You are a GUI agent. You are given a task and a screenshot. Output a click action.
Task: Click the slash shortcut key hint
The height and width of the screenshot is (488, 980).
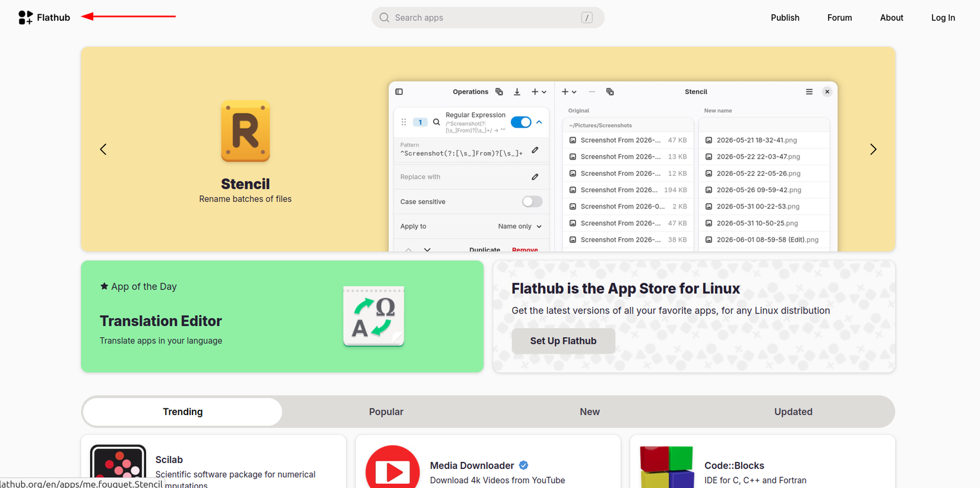[587, 18]
